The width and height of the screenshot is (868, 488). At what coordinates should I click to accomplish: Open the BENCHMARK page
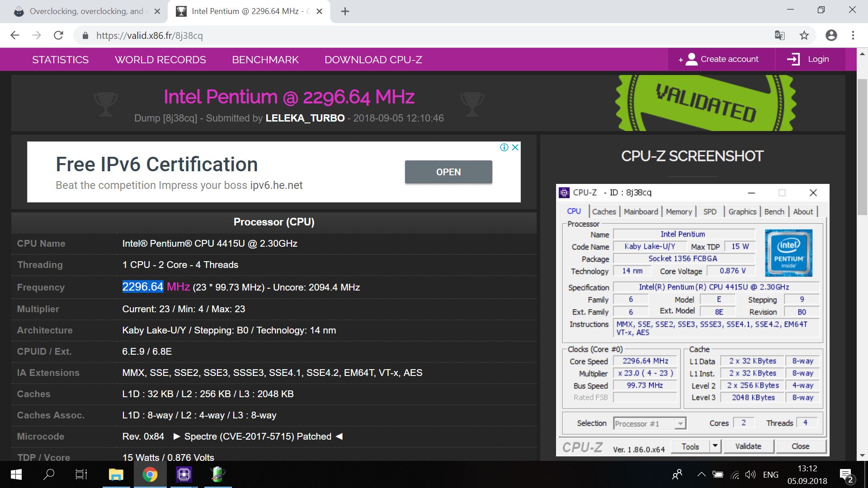(x=265, y=60)
